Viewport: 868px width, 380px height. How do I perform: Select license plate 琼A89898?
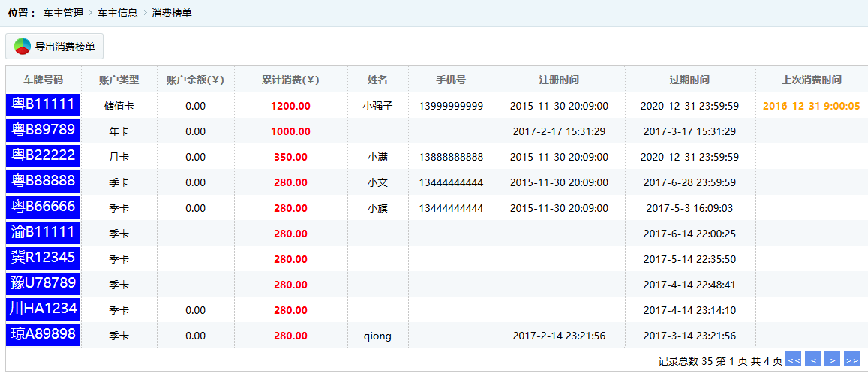(44, 334)
